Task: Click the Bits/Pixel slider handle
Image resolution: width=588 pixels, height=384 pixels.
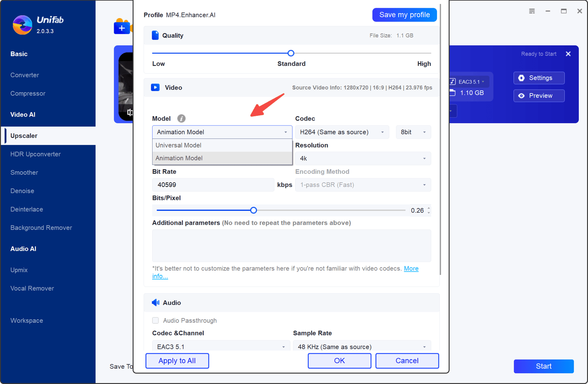Action: (253, 210)
